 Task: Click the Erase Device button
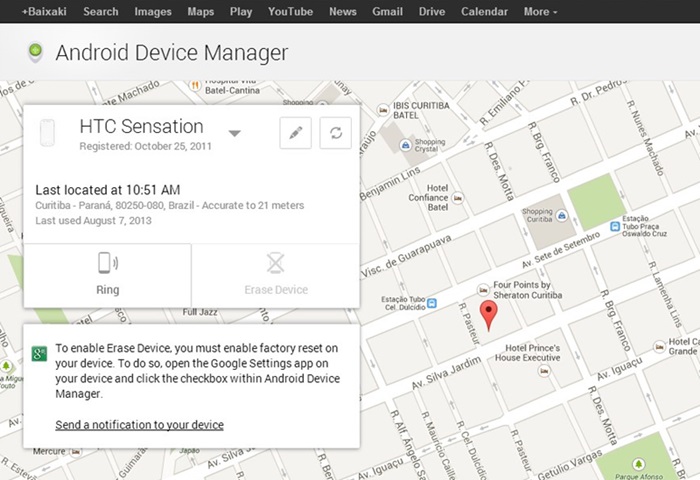click(x=276, y=275)
